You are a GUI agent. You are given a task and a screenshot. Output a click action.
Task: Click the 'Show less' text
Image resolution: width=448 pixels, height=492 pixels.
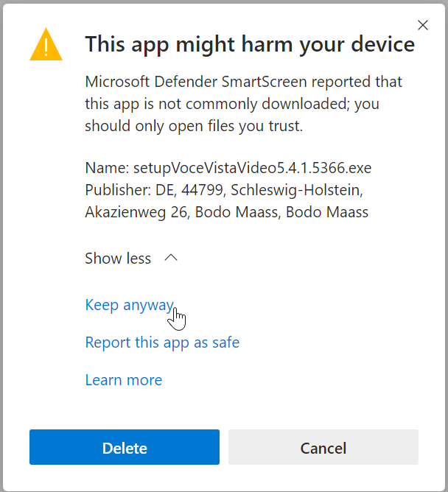tap(118, 259)
